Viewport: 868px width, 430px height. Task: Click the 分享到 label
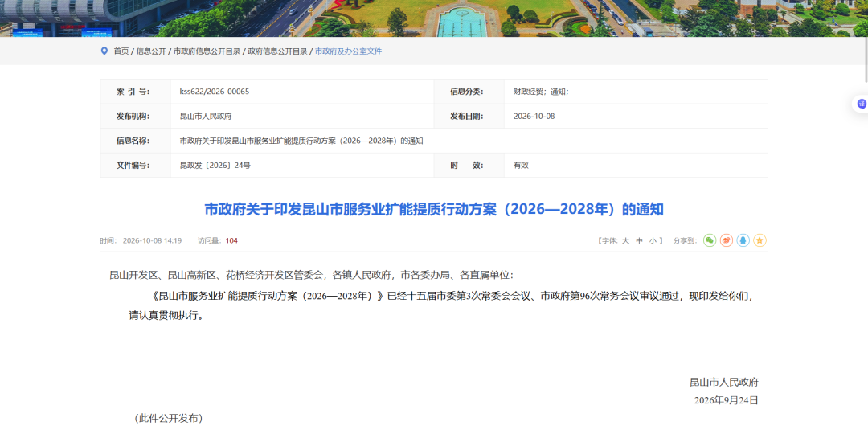tap(685, 241)
